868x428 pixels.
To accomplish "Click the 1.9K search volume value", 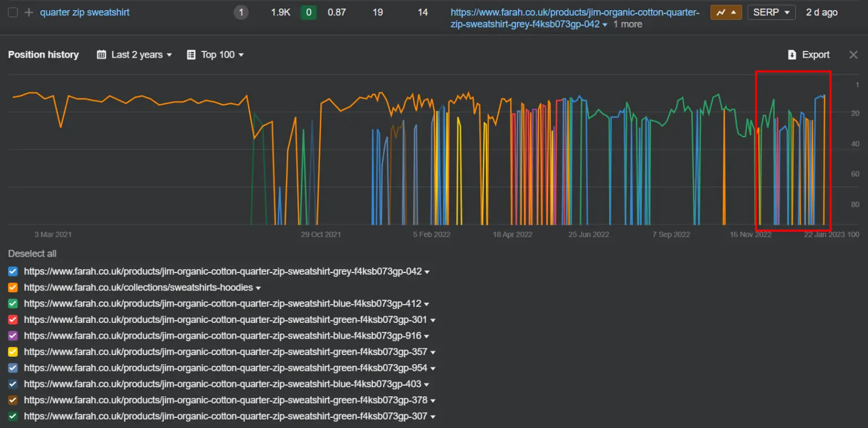I will 280,12.
